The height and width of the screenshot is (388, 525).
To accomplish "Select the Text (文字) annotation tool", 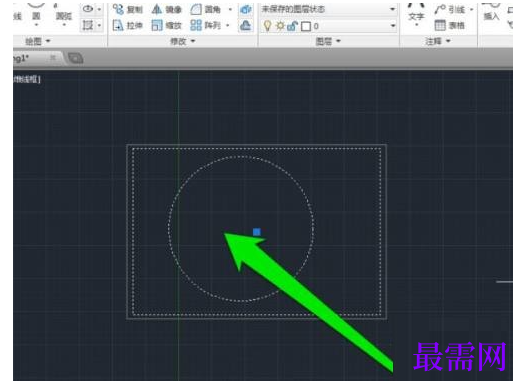I will click(x=416, y=13).
